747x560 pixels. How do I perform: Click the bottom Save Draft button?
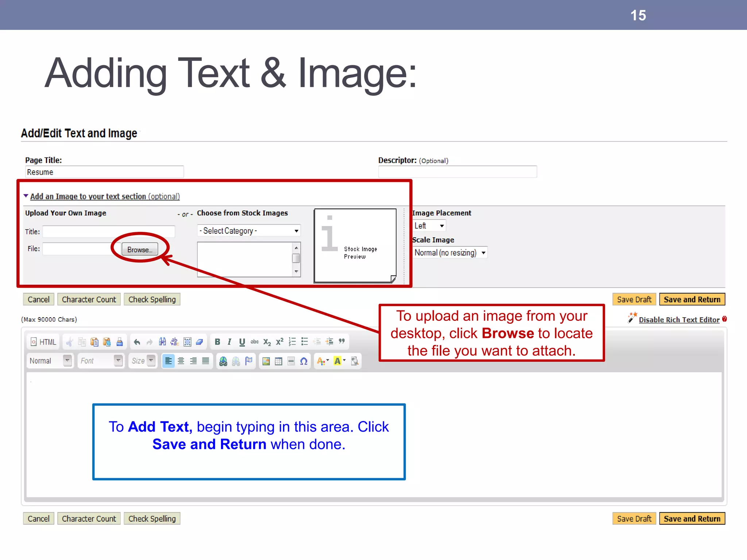point(634,518)
